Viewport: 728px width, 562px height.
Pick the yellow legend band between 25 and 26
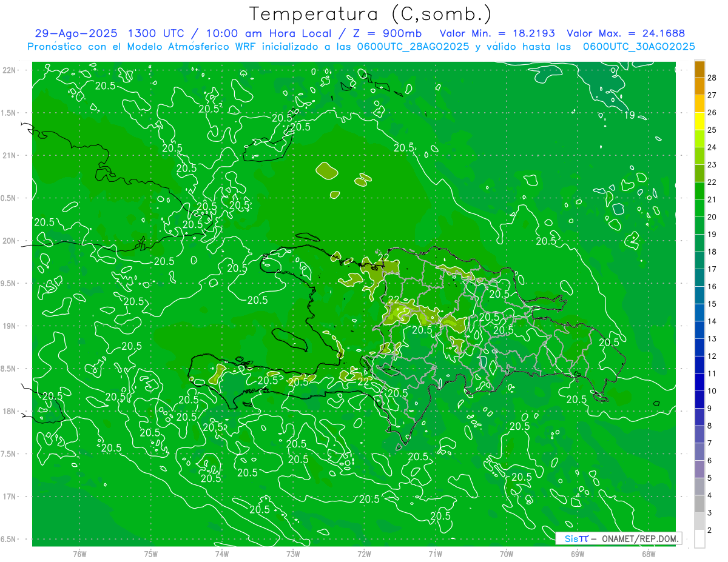pyautogui.click(x=699, y=121)
